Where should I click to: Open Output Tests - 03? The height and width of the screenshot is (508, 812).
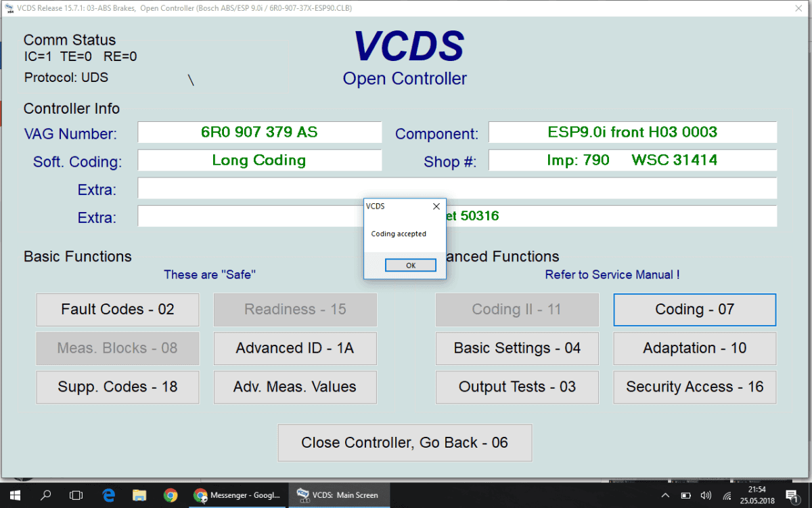point(517,387)
